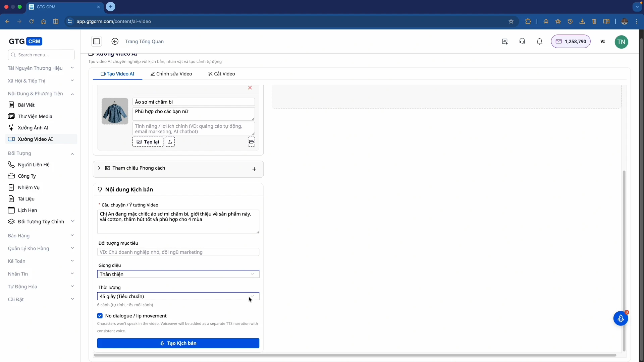
Task: Click the back arrow next to Trang Tổng Quan
Action: click(115, 41)
